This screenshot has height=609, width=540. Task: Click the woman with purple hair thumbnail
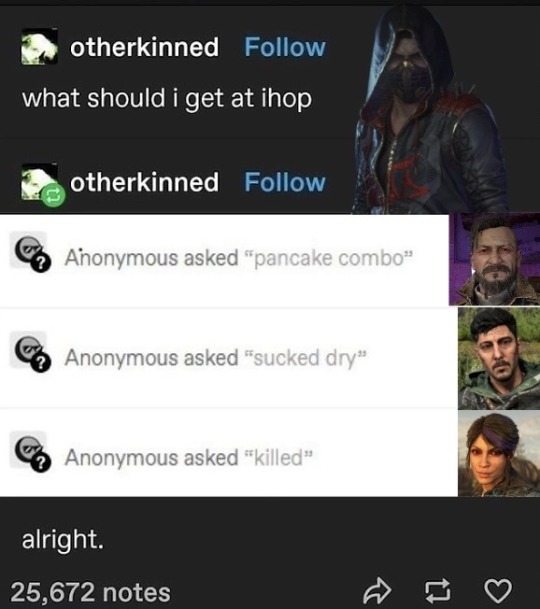(x=499, y=454)
